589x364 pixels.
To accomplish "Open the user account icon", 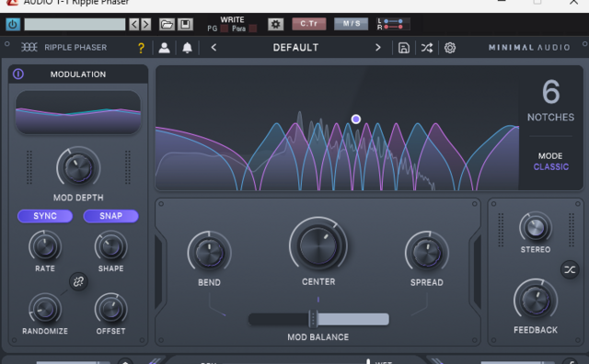I will pos(164,48).
